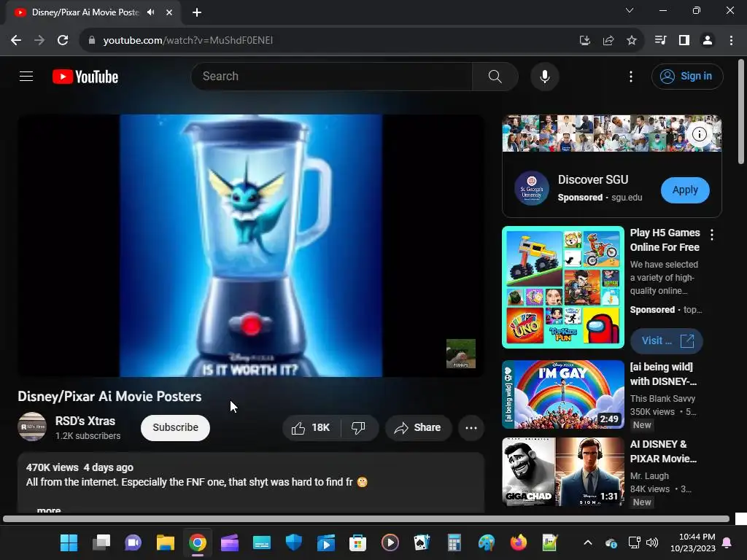The image size is (747, 560).
Task: Open more actions ellipsis under video
Action: point(471,427)
